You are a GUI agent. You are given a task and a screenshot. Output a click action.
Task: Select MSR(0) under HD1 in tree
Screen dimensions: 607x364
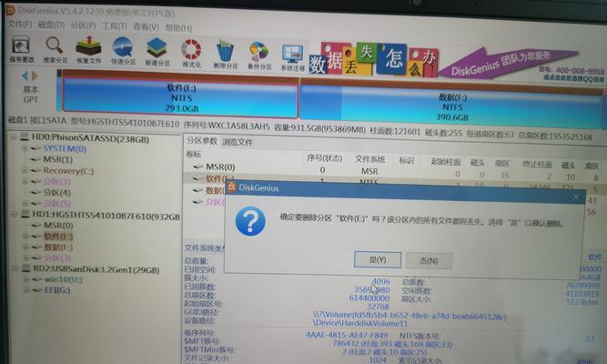[58, 226]
